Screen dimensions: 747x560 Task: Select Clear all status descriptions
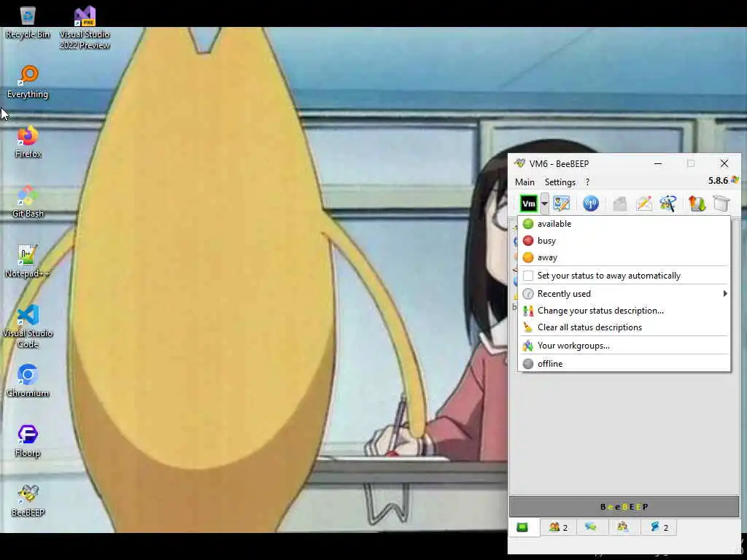pyautogui.click(x=624, y=327)
